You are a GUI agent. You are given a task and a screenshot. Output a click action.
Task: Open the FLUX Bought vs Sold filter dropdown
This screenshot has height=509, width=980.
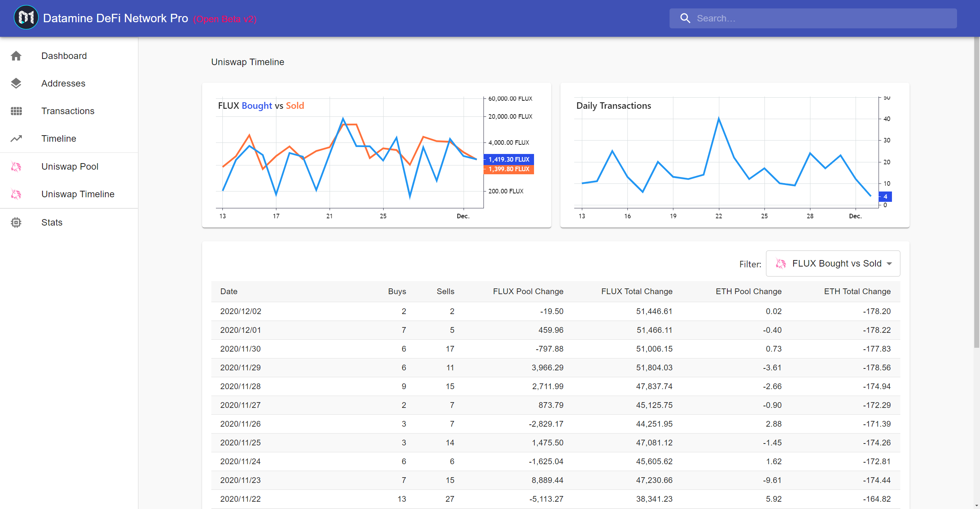coord(833,264)
